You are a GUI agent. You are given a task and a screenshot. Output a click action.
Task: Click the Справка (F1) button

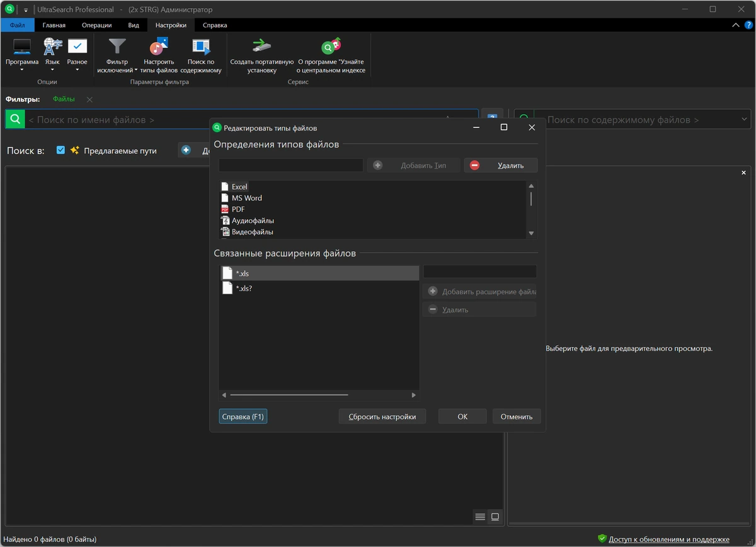243,417
